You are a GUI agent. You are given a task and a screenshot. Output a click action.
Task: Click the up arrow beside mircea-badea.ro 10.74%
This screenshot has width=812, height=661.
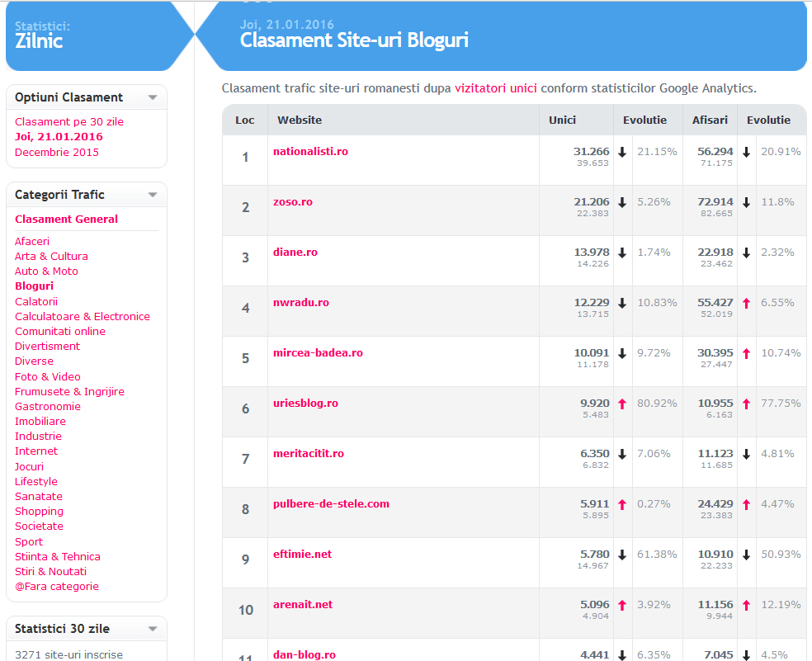(746, 354)
